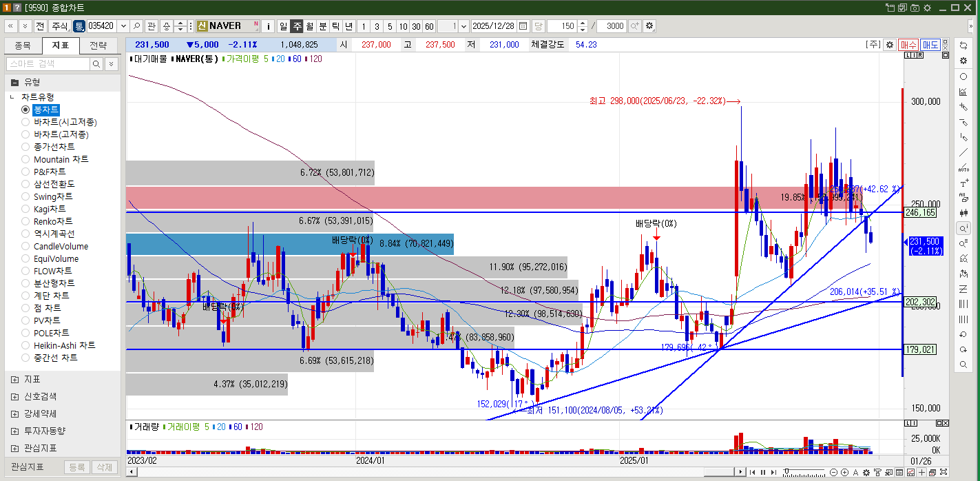Click the zoom-out minus circle icon

coord(833,472)
